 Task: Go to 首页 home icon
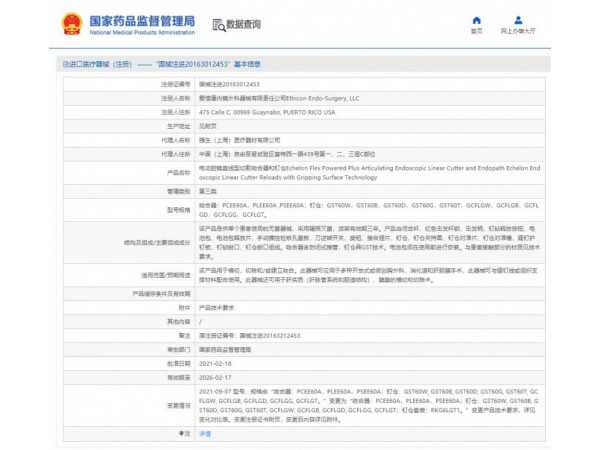point(476,21)
